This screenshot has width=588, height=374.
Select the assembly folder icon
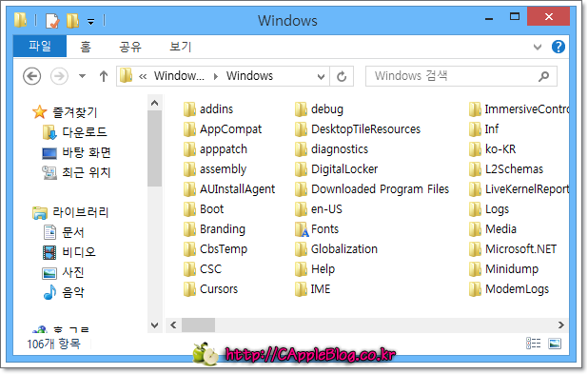click(189, 169)
